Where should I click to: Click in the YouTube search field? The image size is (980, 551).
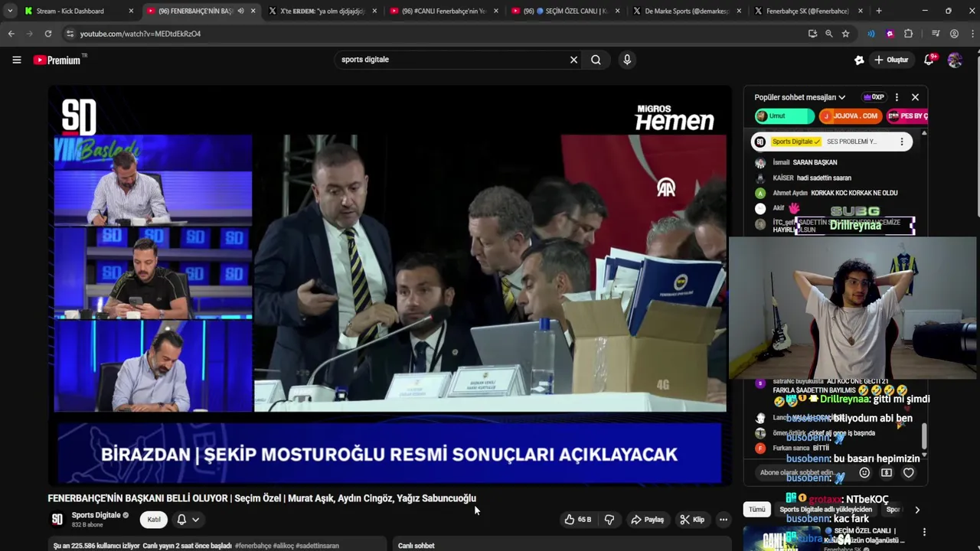452,60
